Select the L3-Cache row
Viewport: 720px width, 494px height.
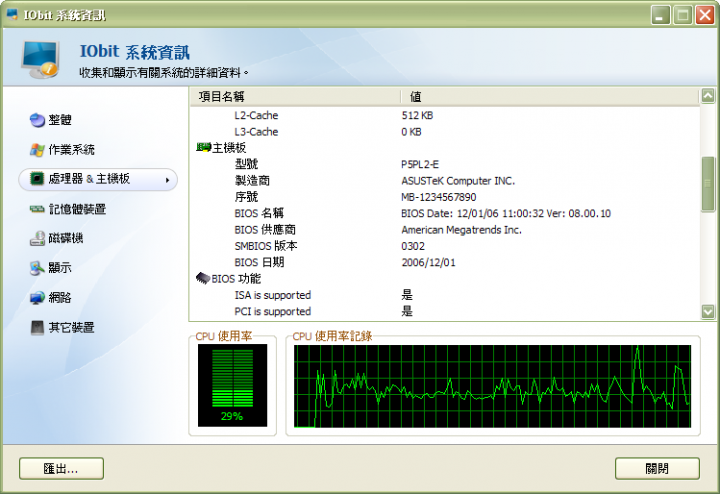(x=444, y=132)
